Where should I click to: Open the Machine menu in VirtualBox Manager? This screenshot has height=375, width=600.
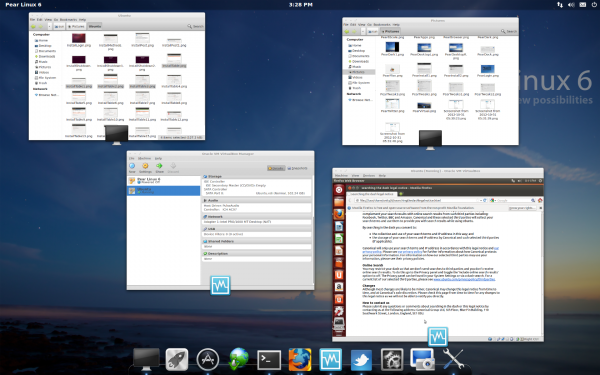click(x=144, y=158)
